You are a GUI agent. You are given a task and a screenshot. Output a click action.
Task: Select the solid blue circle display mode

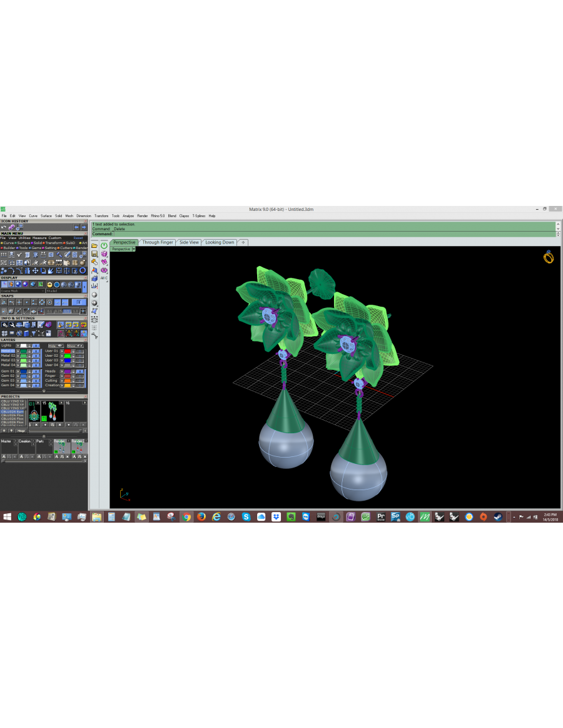[57, 285]
